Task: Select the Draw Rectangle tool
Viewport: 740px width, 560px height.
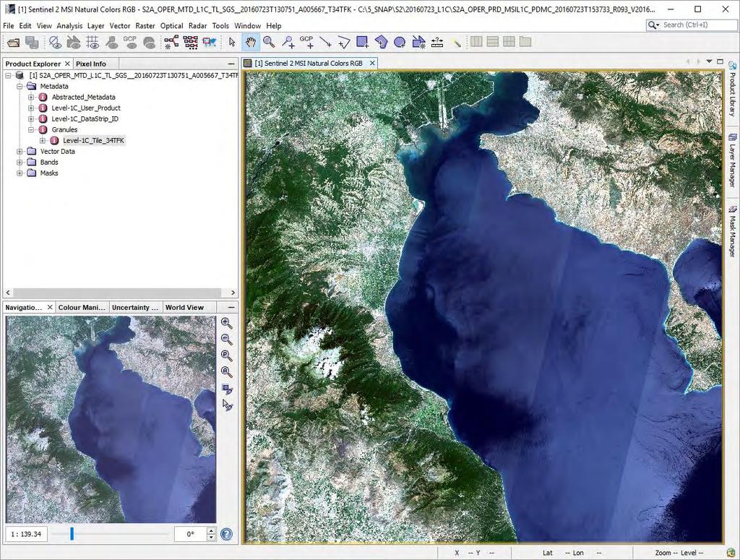Action: click(x=363, y=42)
